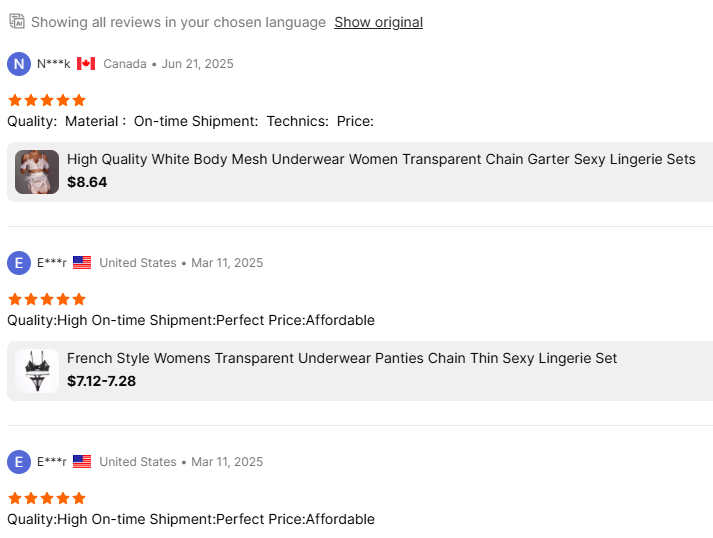Click the AI translation icon
This screenshot has height=538, width=713.
tap(16, 21)
